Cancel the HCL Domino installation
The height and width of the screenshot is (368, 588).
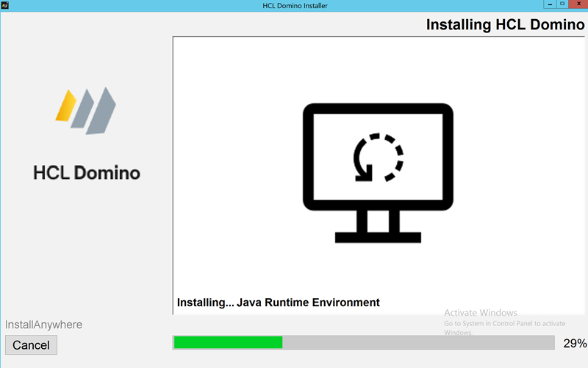click(31, 344)
